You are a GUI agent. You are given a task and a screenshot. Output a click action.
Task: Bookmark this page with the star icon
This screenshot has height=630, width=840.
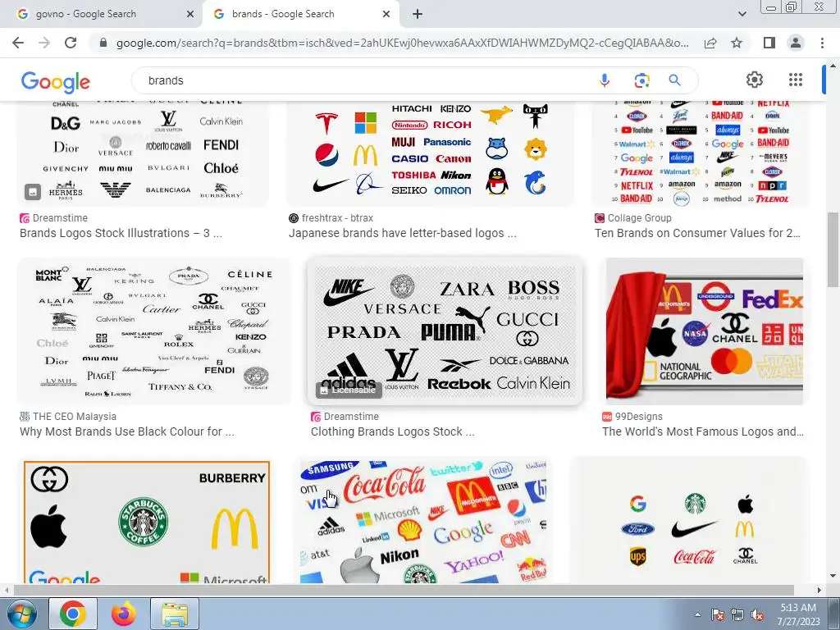tap(737, 43)
